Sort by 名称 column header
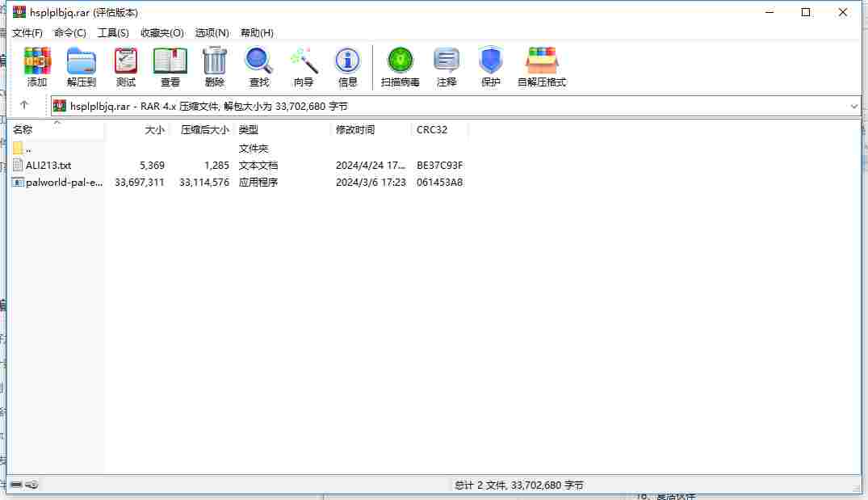 [57, 129]
